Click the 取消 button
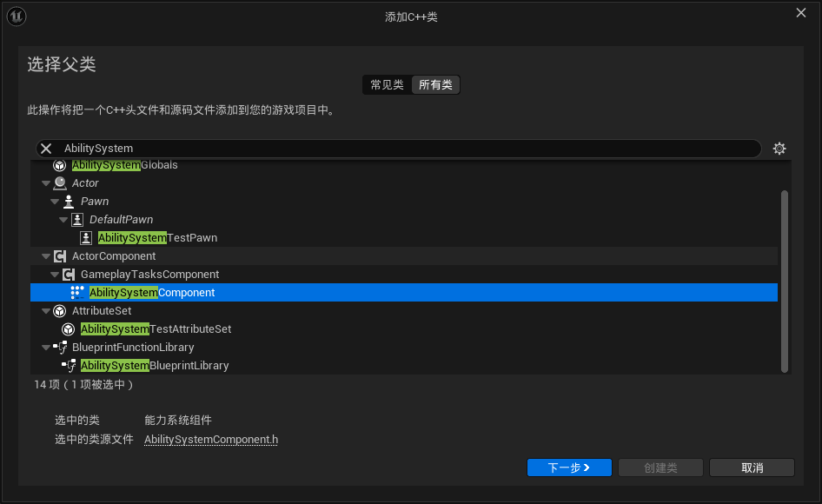The image size is (822, 504). pyautogui.click(x=752, y=468)
